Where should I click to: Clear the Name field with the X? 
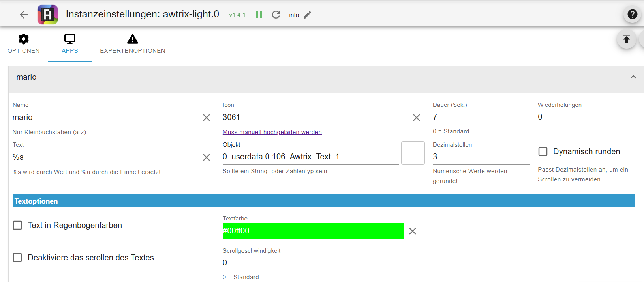click(207, 118)
